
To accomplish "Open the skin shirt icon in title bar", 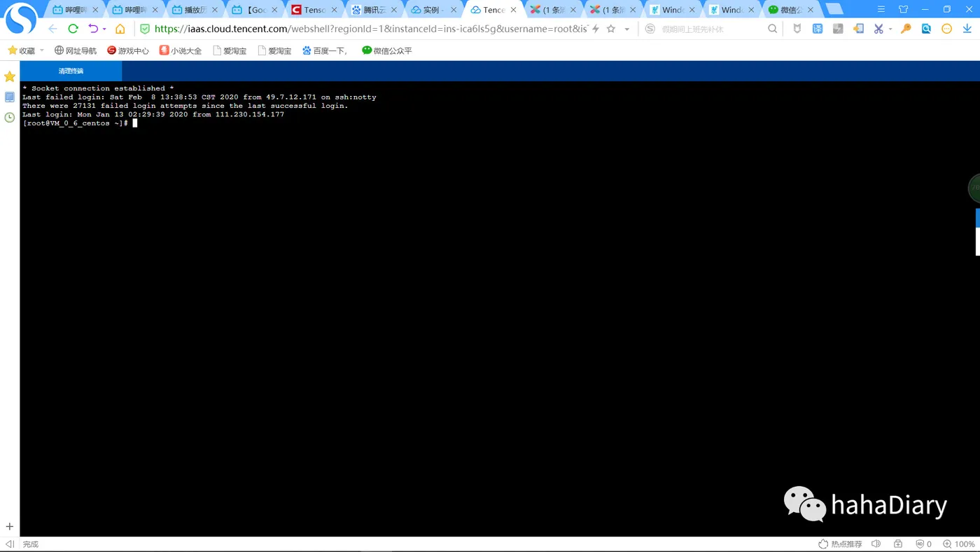I will coord(903,9).
